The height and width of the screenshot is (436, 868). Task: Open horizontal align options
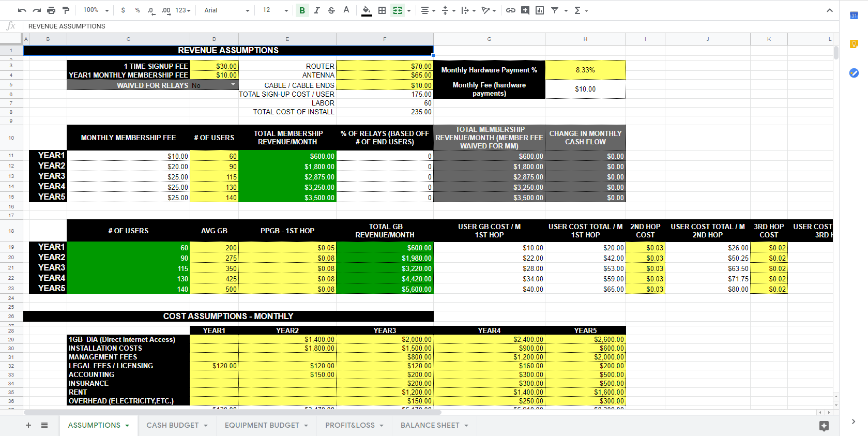(428, 10)
